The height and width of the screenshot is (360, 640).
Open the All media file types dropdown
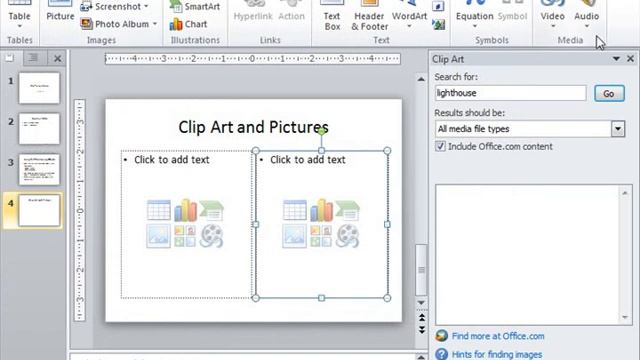[618, 129]
